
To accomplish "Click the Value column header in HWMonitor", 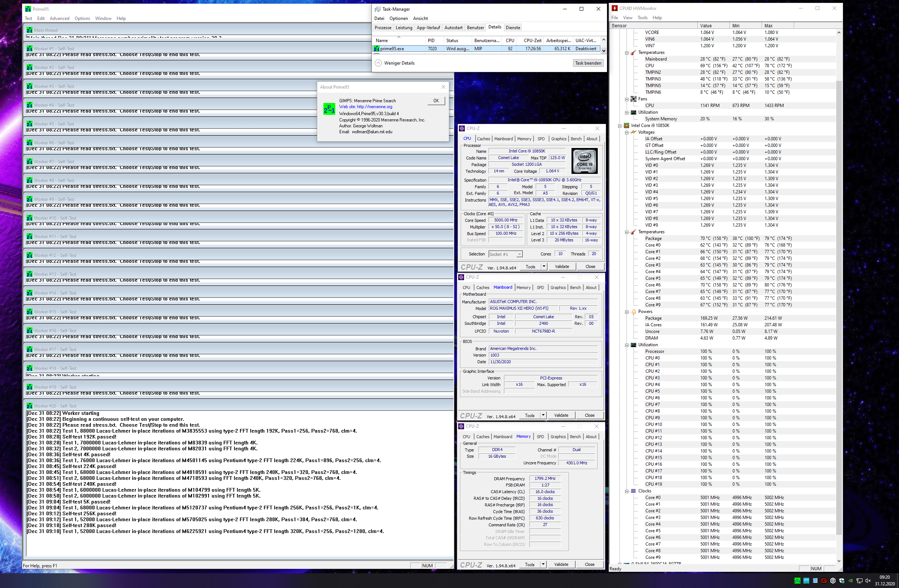I will [714, 26].
